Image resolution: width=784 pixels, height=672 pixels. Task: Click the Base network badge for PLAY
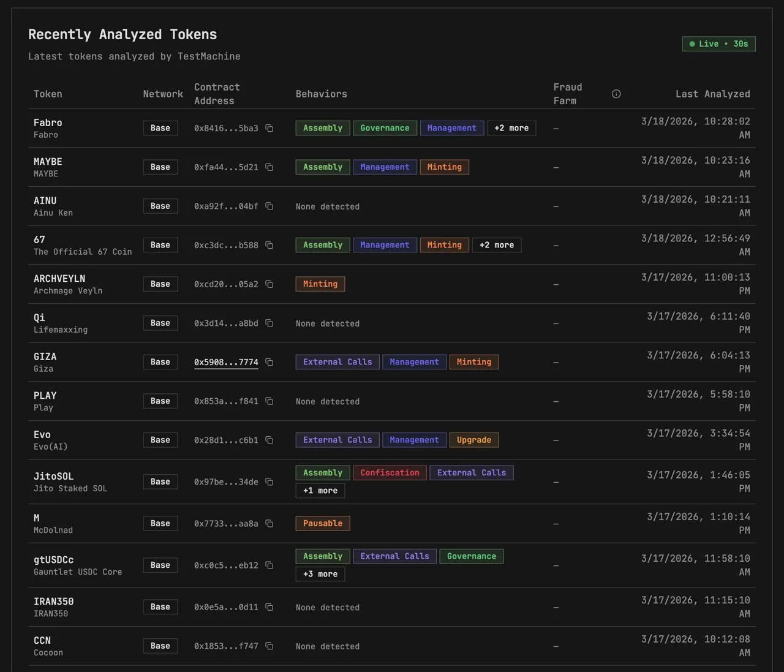(x=160, y=401)
